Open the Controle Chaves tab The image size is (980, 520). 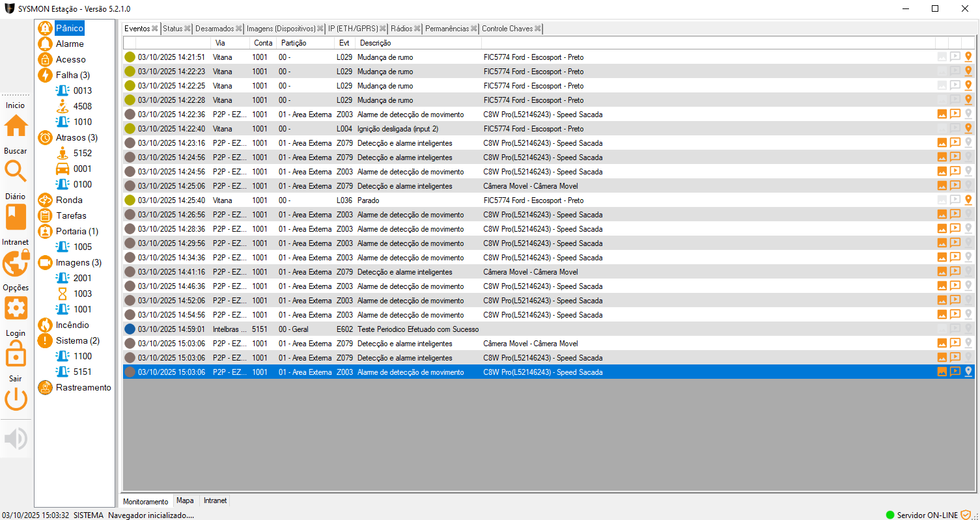507,29
